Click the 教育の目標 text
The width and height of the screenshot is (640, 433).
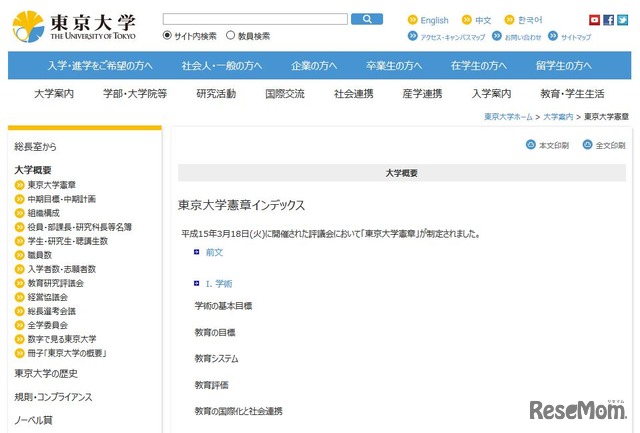click(215, 332)
